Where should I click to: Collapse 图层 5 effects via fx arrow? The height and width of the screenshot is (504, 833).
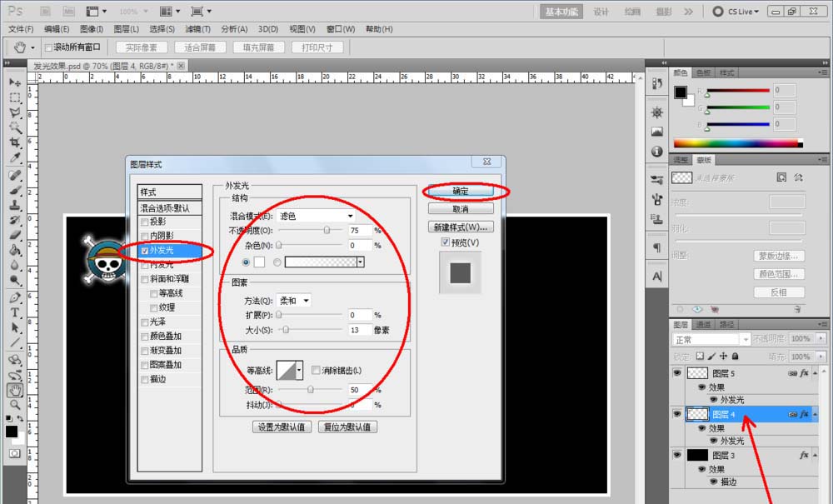coord(815,373)
